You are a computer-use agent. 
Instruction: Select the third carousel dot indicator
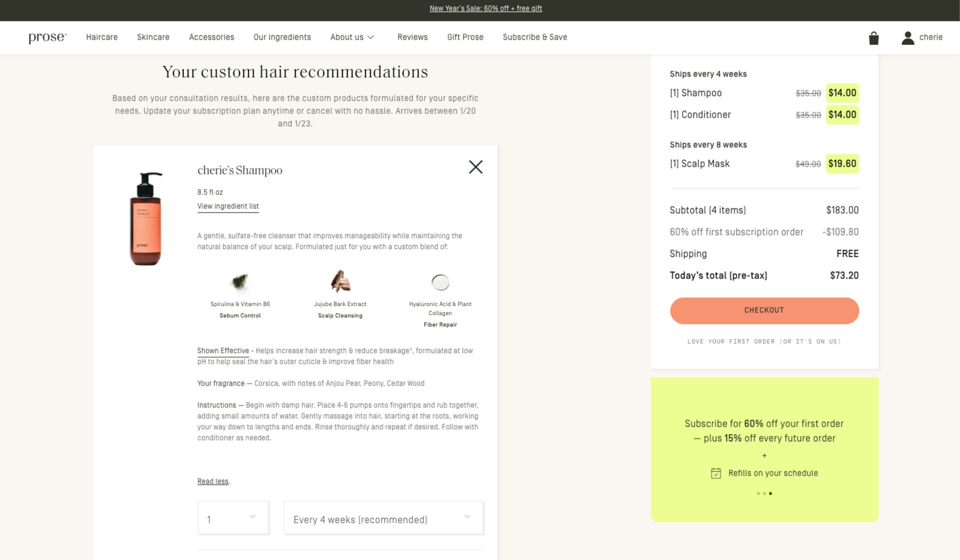[770, 494]
